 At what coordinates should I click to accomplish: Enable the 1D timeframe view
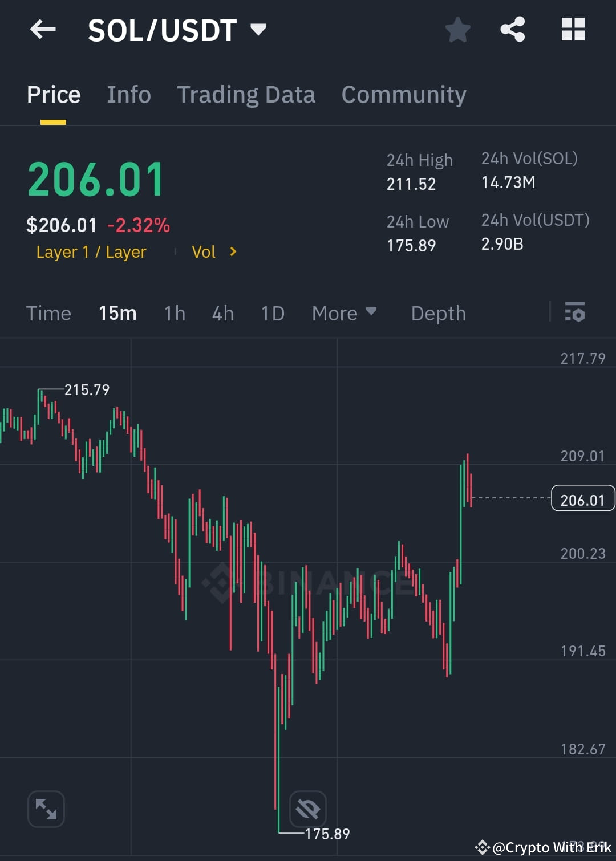[272, 313]
